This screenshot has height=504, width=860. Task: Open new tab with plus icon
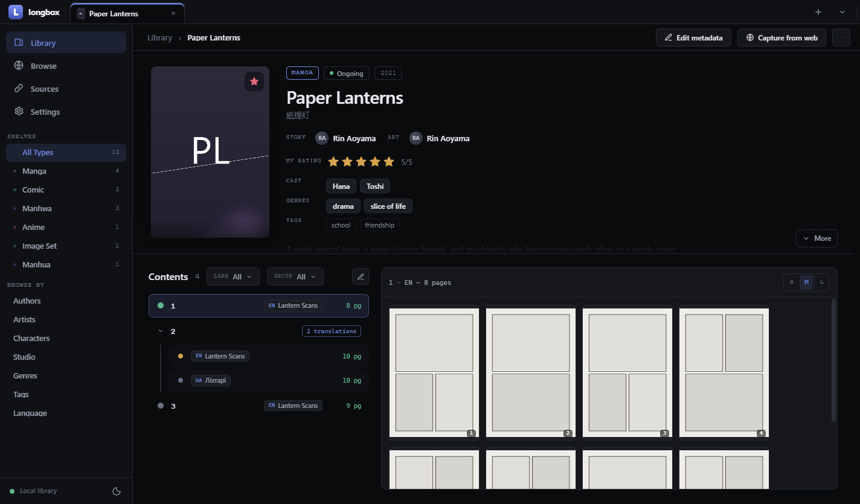point(818,12)
